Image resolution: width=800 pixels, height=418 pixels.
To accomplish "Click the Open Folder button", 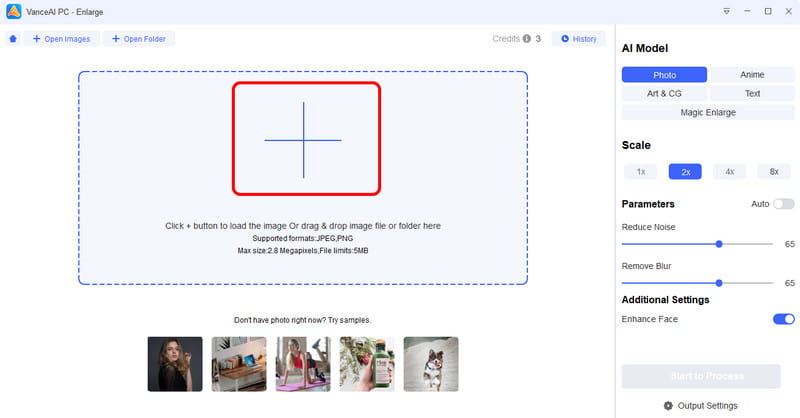I will pyautogui.click(x=137, y=39).
